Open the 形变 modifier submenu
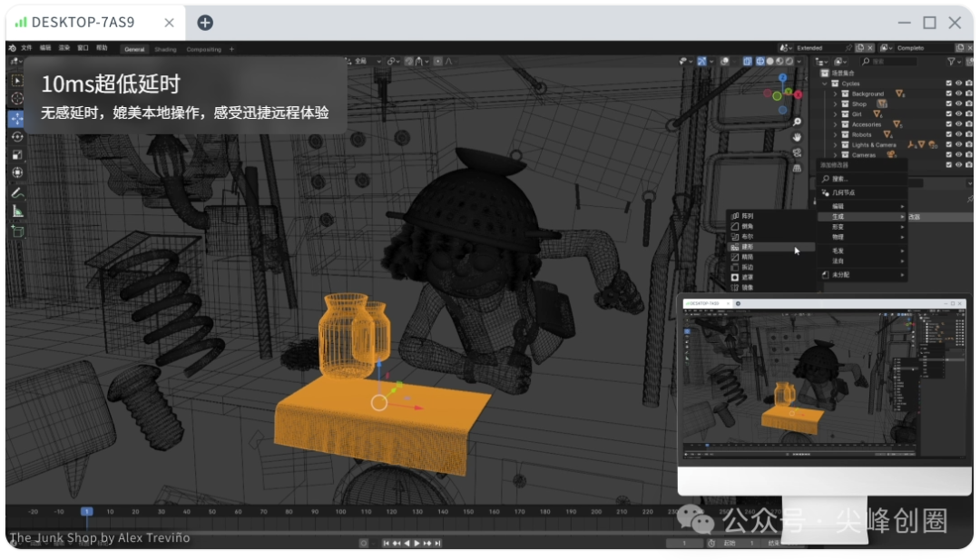Viewport: 980px width, 560px height. click(x=863, y=227)
